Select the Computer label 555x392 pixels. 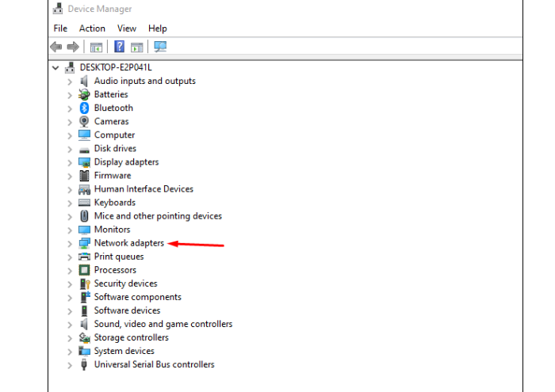point(114,135)
